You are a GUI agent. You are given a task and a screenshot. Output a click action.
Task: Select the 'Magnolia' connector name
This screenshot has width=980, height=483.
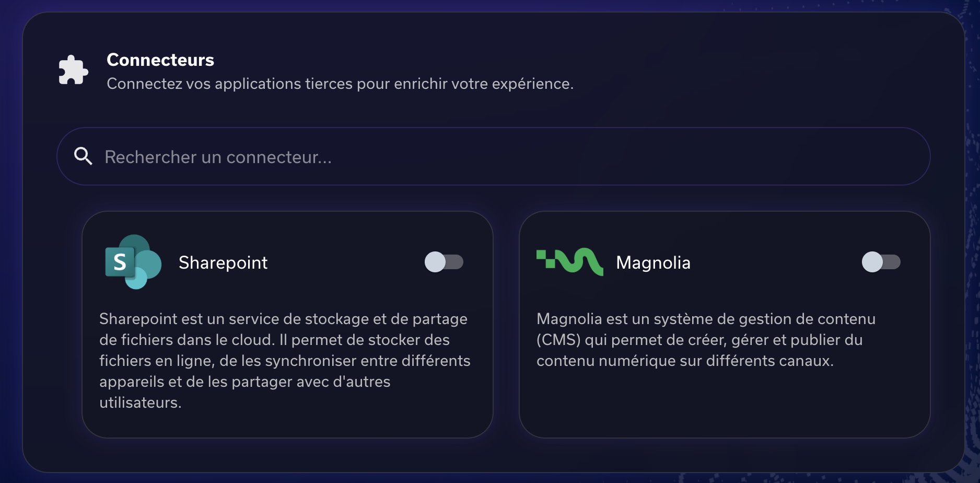pyautogui.click(x=653, y=262)
